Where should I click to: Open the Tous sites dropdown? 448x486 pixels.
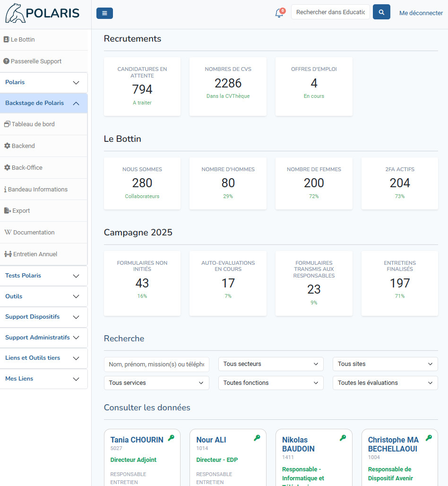click(x=385, y=364)
